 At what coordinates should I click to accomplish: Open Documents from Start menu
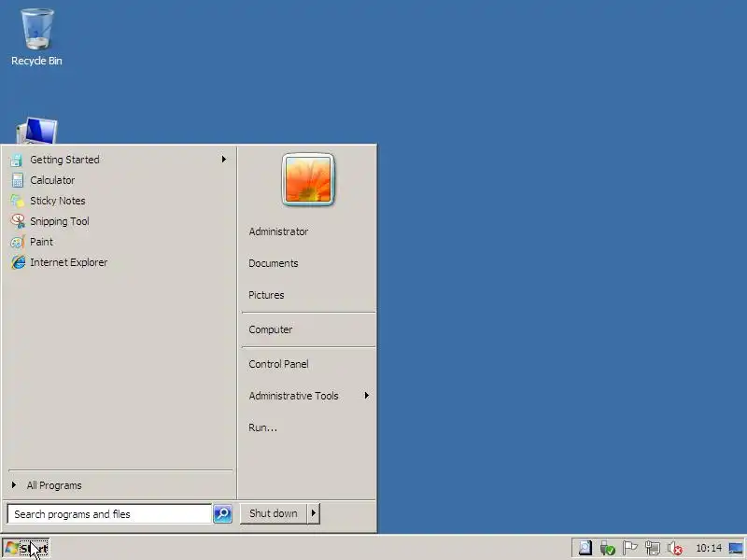[x=273, y=263]
